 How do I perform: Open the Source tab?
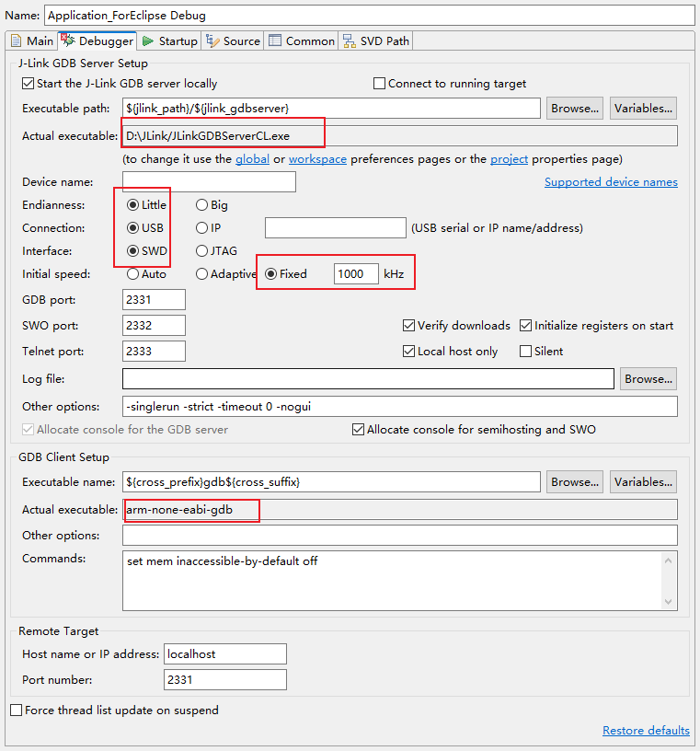pos(233,41)
